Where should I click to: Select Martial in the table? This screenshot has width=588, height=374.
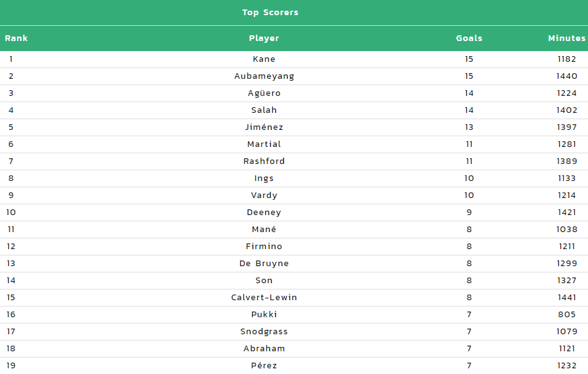264,144
